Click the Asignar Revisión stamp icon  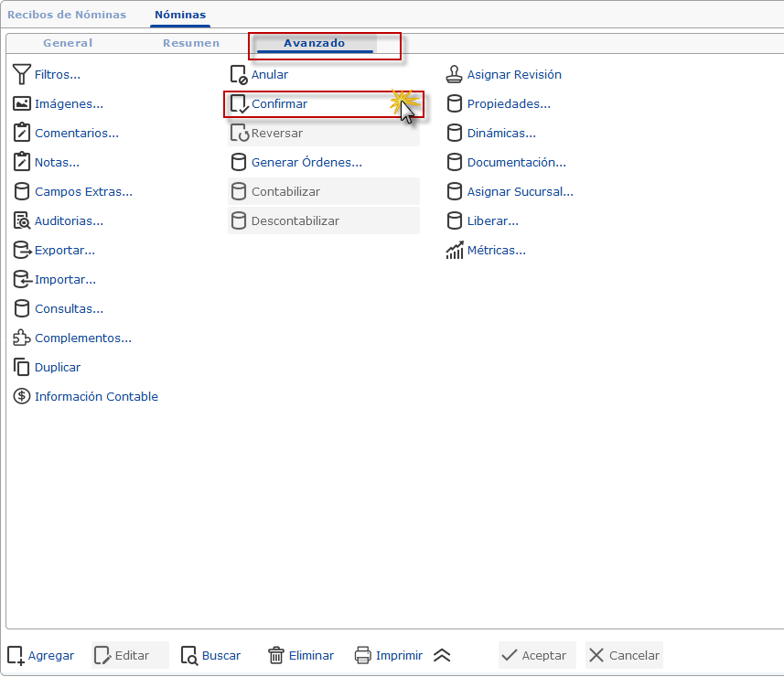454,74
